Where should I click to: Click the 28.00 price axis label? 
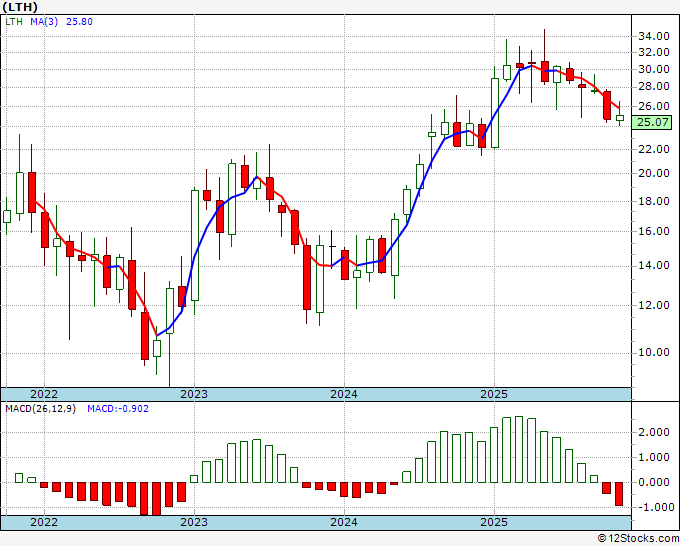click(x=654, y=87)
